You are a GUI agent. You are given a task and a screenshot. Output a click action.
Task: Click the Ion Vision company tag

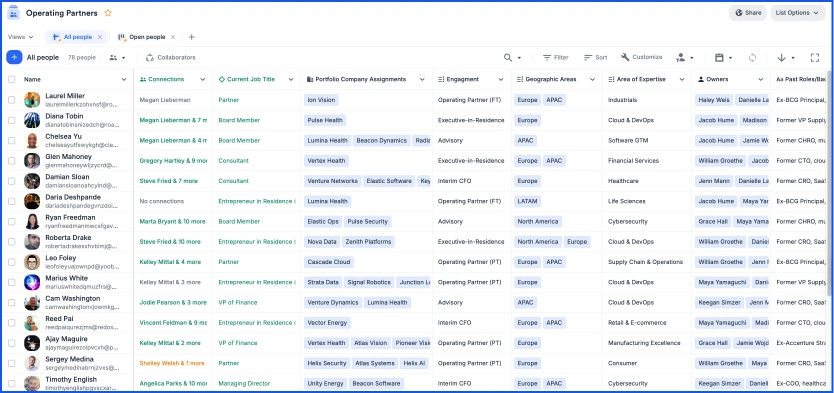click(321, 100)
